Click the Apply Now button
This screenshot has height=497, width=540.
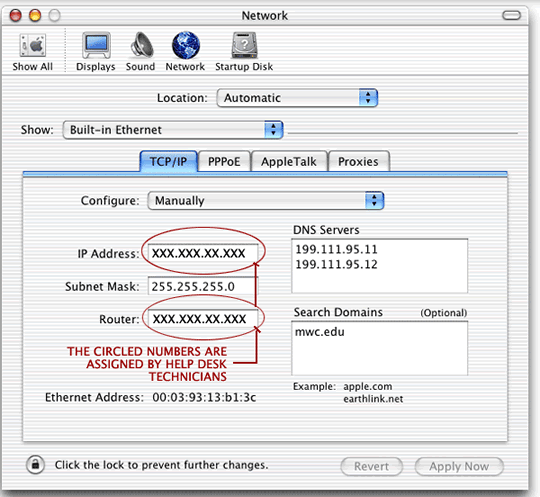coord(459,466)
